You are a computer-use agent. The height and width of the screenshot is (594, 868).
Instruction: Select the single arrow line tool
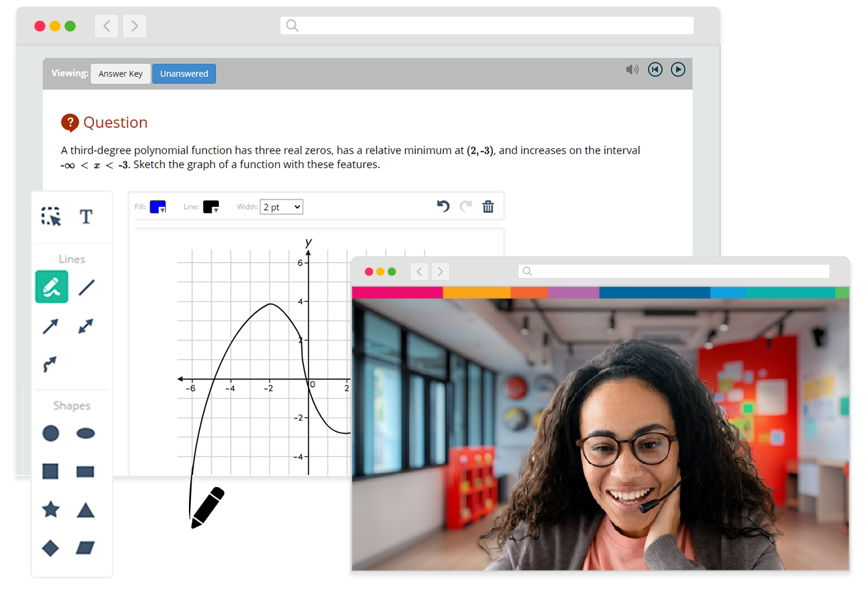coord(50,326)
